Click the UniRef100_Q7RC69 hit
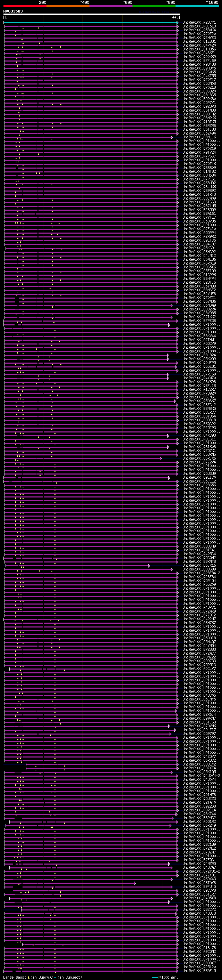The height and width of the screenshot is (980, 222). (199, 374)
